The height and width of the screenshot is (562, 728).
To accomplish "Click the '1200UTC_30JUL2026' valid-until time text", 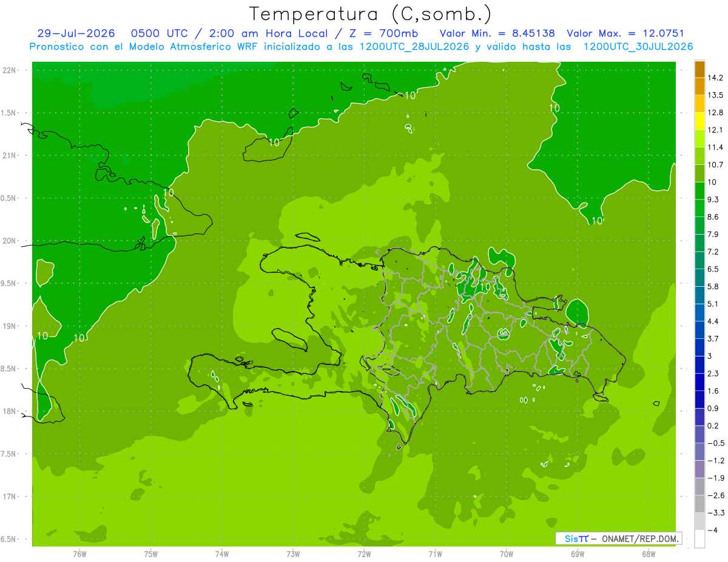I will pos(638,47).
